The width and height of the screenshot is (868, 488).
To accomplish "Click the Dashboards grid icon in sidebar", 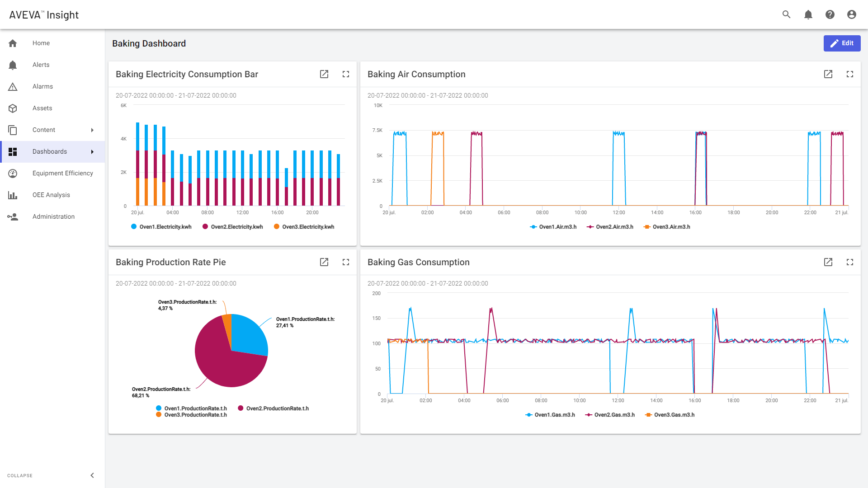I will (13, 152).
